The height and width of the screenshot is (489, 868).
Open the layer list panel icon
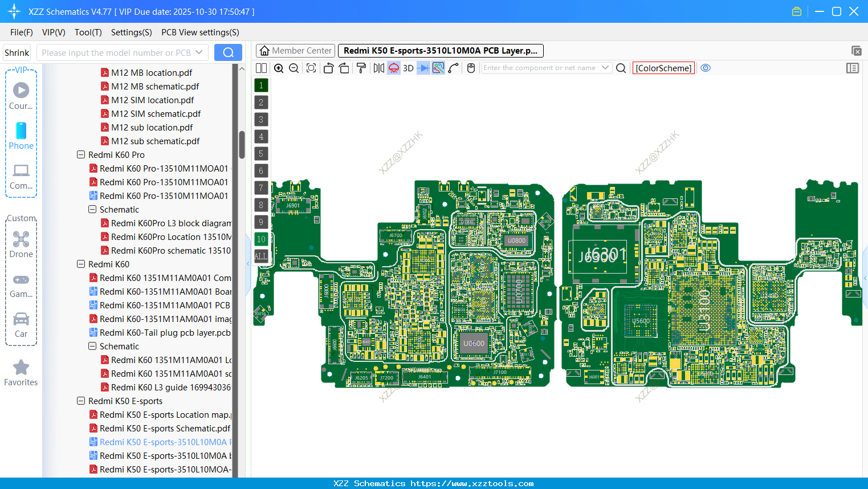point(853,68)
